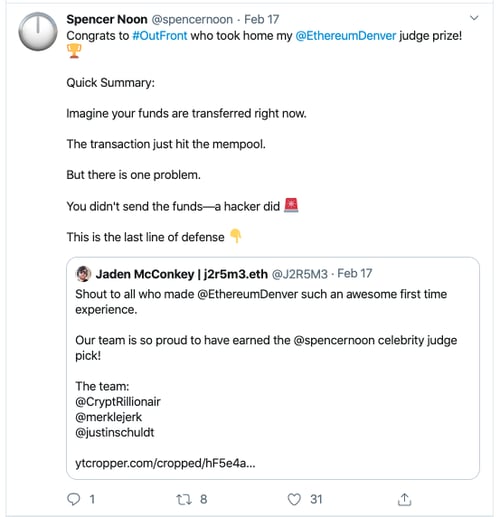Click the Spencer Noon display name

(x=107, y=19)
